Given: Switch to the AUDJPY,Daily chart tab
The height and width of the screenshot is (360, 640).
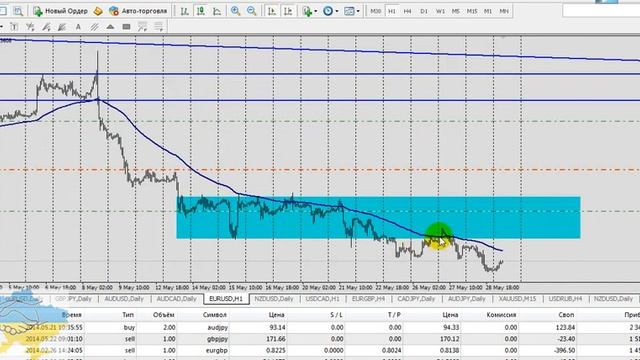Looking at the screenshot, I should (x=467, y=299).
